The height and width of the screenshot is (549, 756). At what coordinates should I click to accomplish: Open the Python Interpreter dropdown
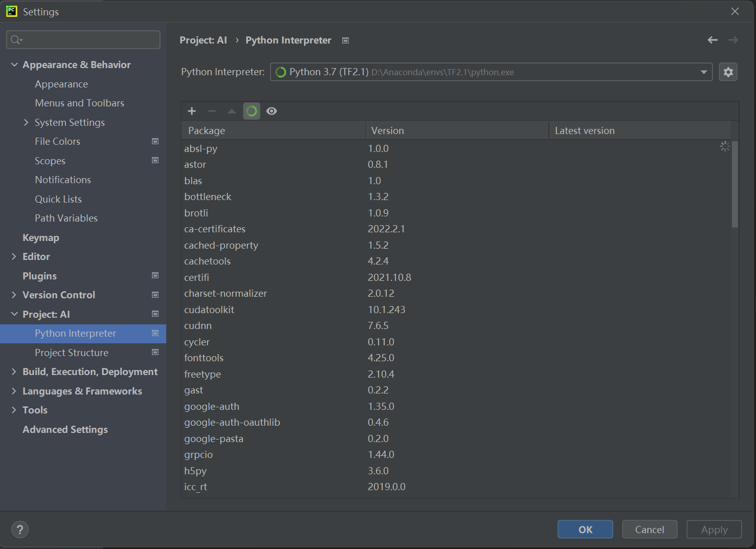491,72
